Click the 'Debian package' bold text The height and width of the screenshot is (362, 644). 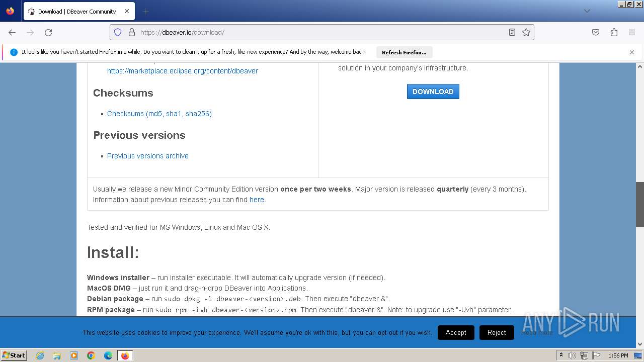point(115,299)
